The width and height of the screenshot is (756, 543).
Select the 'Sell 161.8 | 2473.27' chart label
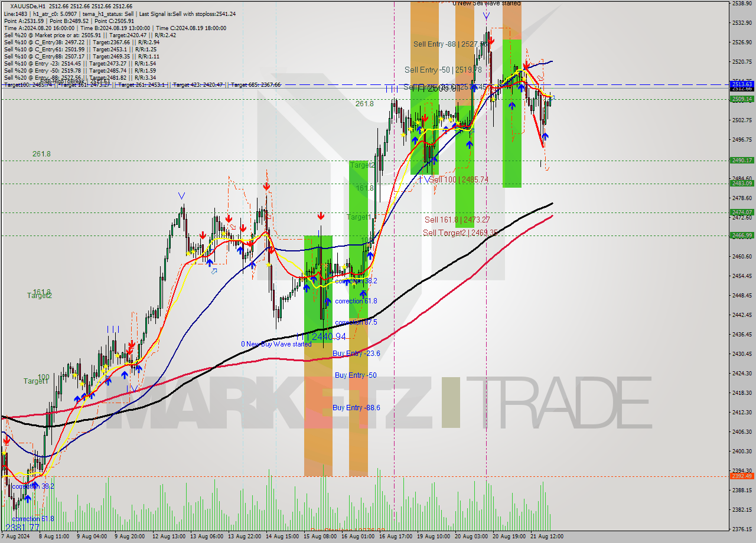(x=457, y=220)
